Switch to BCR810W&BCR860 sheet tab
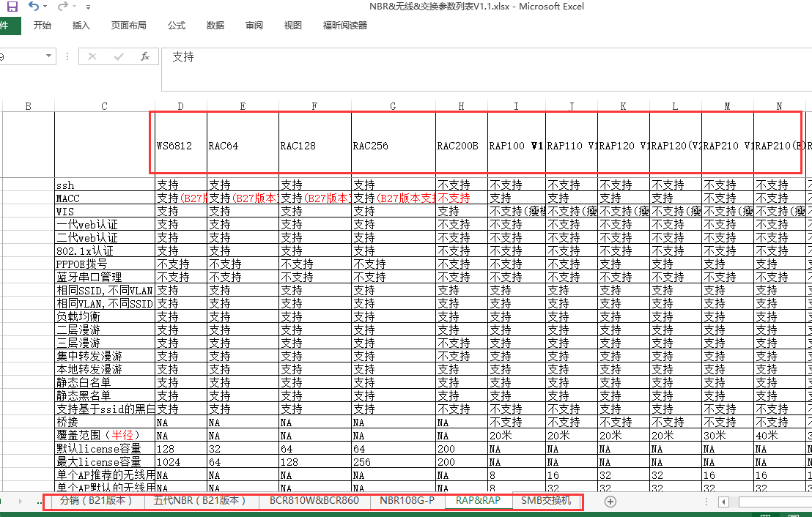812x517 pixels. (314, 500)
